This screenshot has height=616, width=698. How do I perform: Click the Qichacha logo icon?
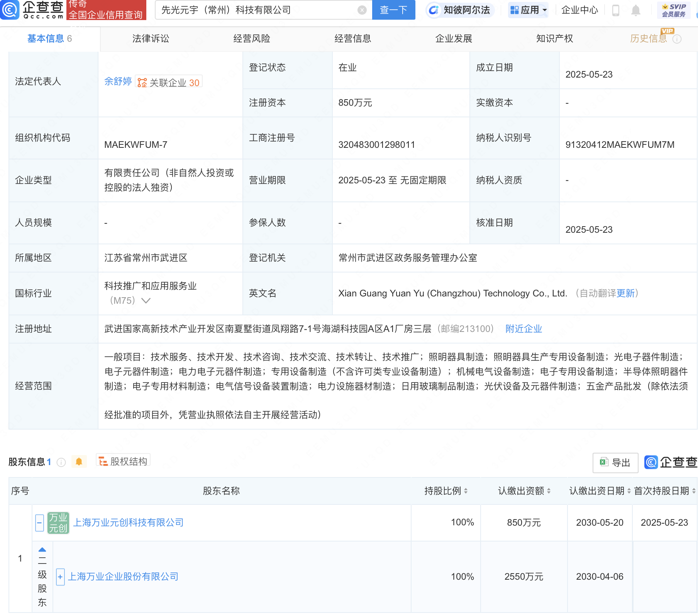(x=10, y=10)
